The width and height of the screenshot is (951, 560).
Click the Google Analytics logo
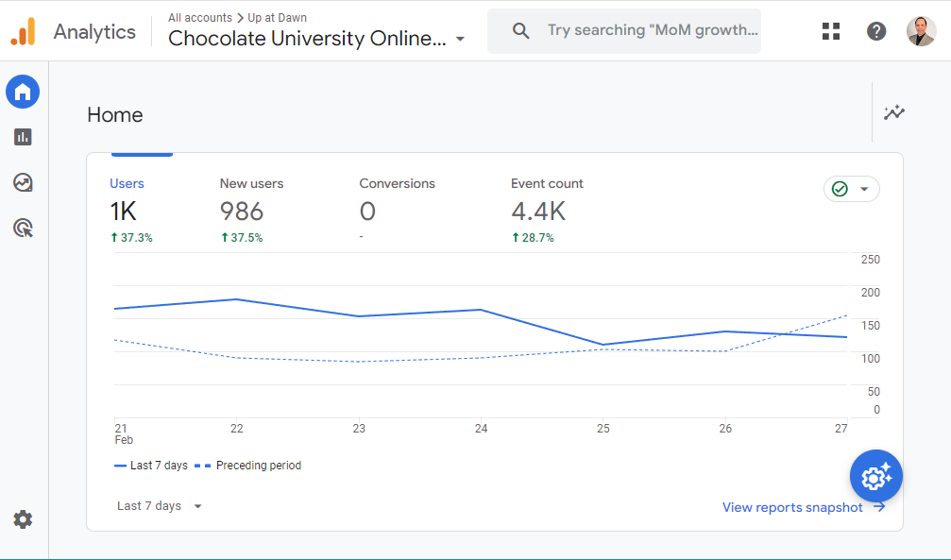23,31
